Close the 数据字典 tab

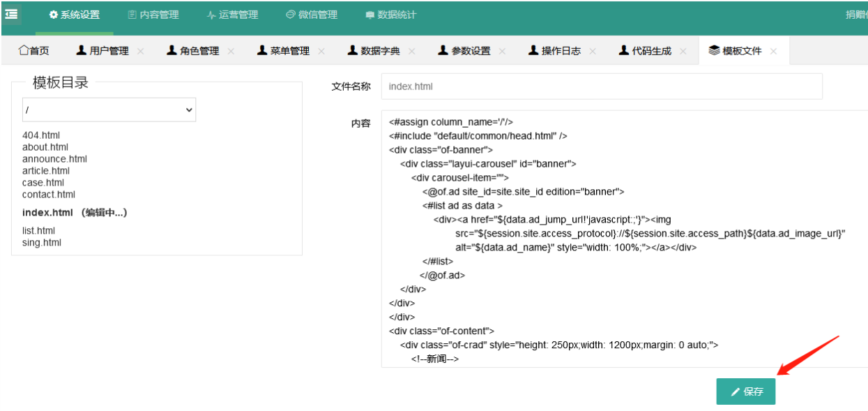pos(412,51)
